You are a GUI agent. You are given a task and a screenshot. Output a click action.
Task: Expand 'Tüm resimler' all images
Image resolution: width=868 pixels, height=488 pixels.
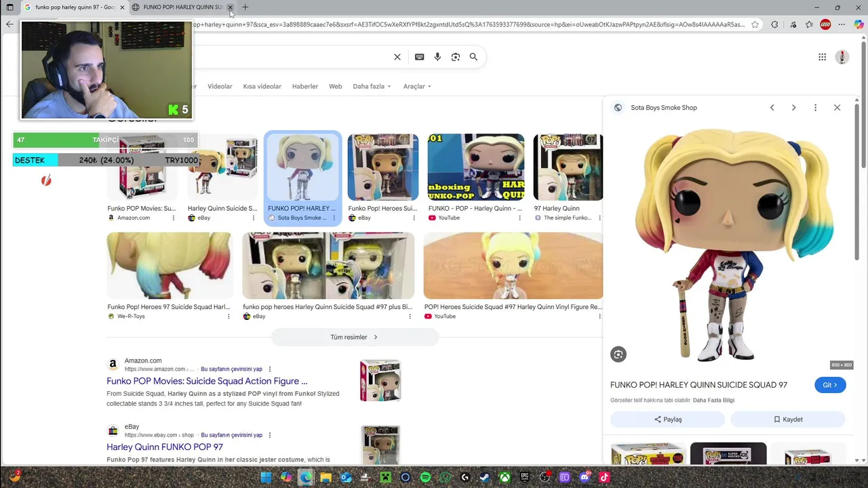354,337
